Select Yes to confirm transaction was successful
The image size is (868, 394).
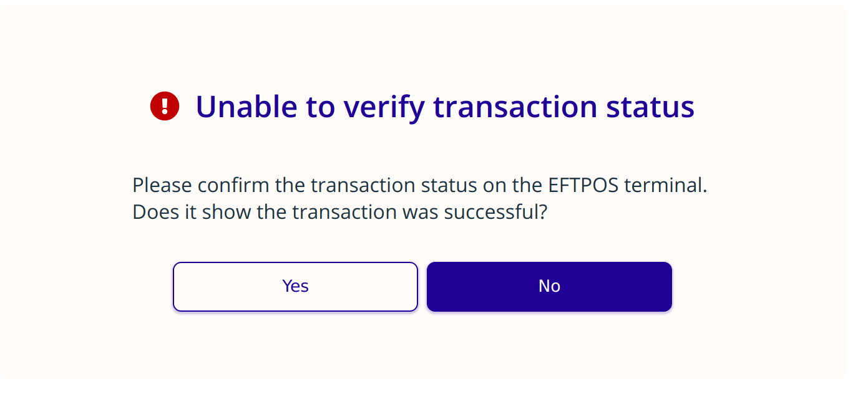[x=295, y=286]
